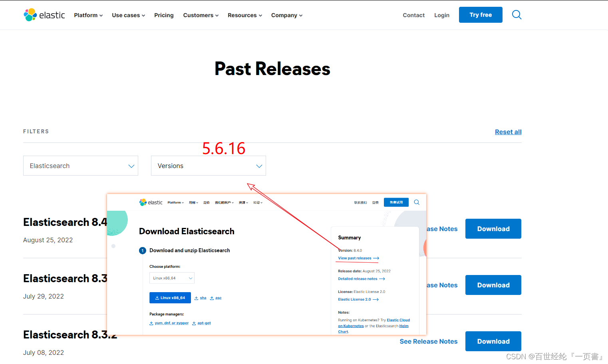This screenshot has width=608, height=364.
Task: Open the Detailed release notes link
Action: (361, 279)
